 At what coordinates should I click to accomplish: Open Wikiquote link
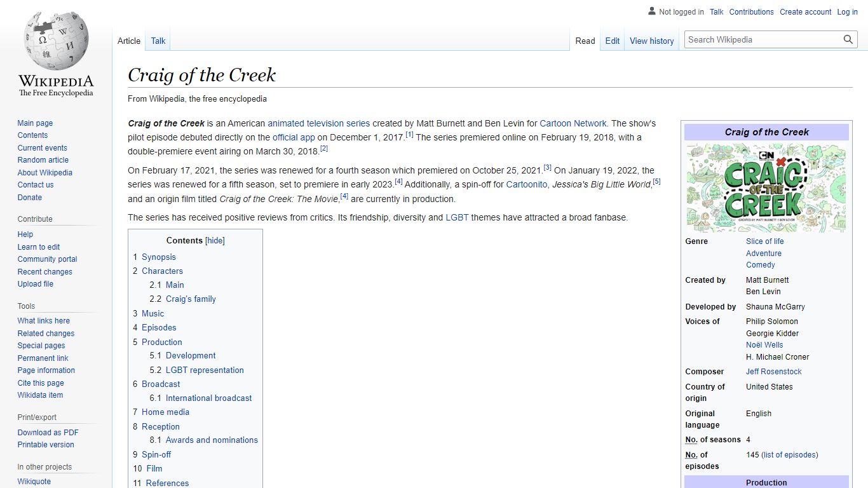pos(34,482)
